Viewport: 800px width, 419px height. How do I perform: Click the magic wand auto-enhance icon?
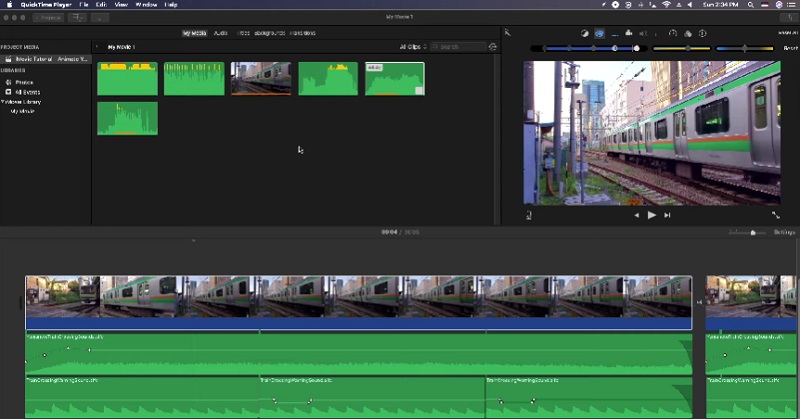point(508,33)
